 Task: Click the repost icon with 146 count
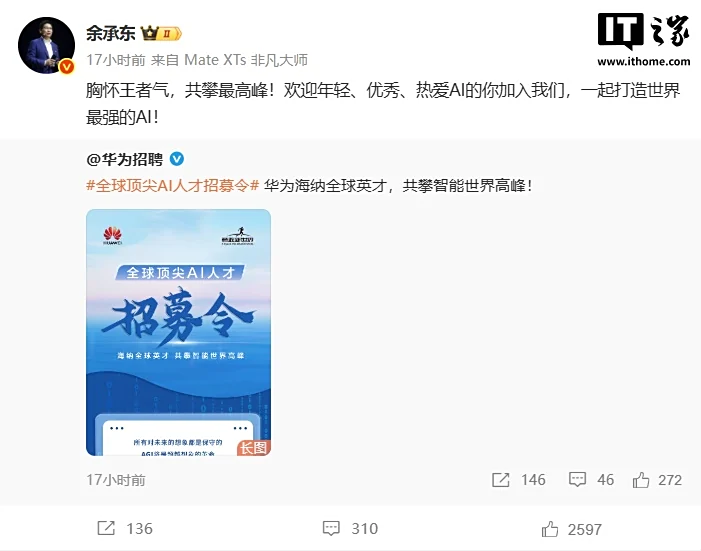pyautogui.click(x=501, y=480)
